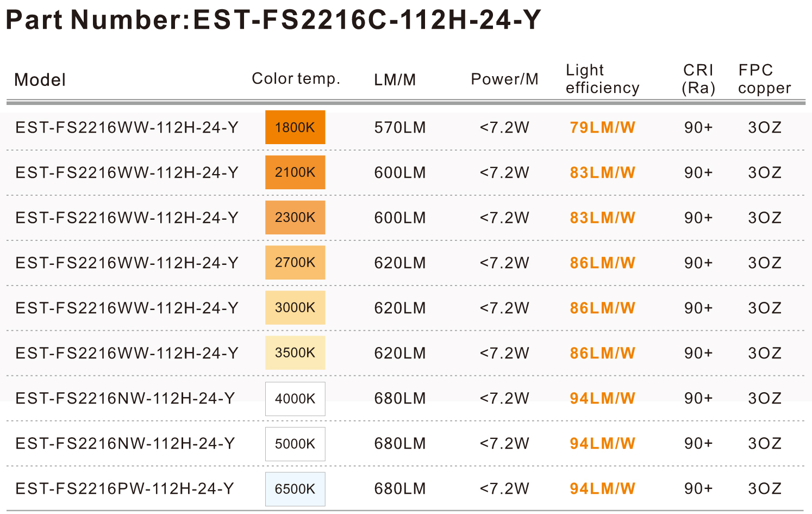Select the 4000K white swatch

coord(295,399)
